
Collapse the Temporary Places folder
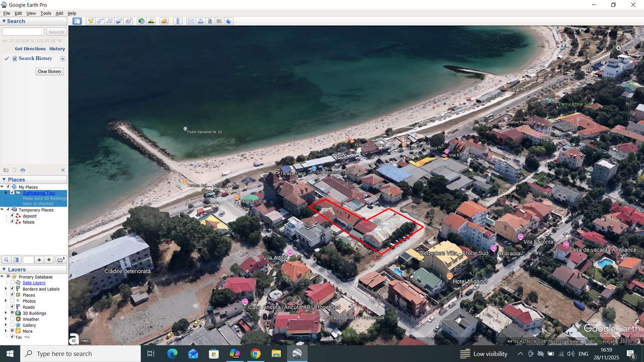click(4, 209)
